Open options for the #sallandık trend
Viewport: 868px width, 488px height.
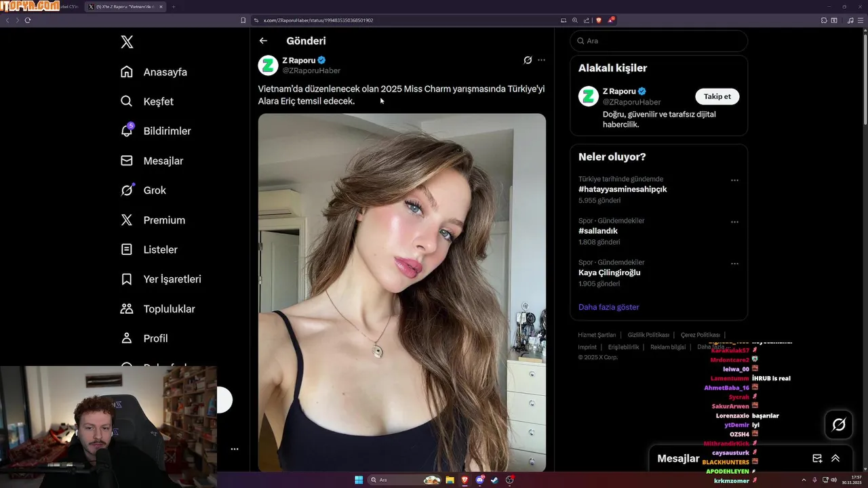pyautogui.click(x=734, y=222)
